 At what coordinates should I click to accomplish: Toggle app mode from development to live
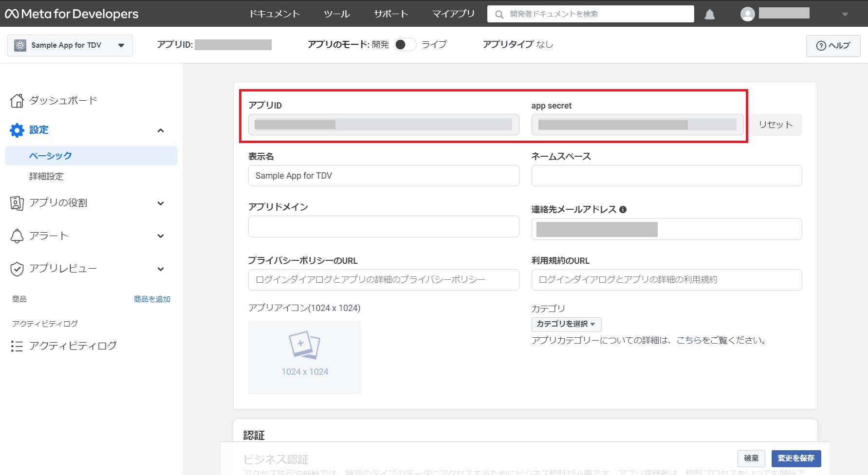click(x=405, y=45)
